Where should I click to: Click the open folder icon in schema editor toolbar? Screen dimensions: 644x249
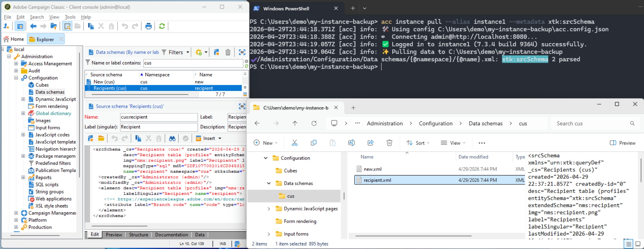coord(101,138)
